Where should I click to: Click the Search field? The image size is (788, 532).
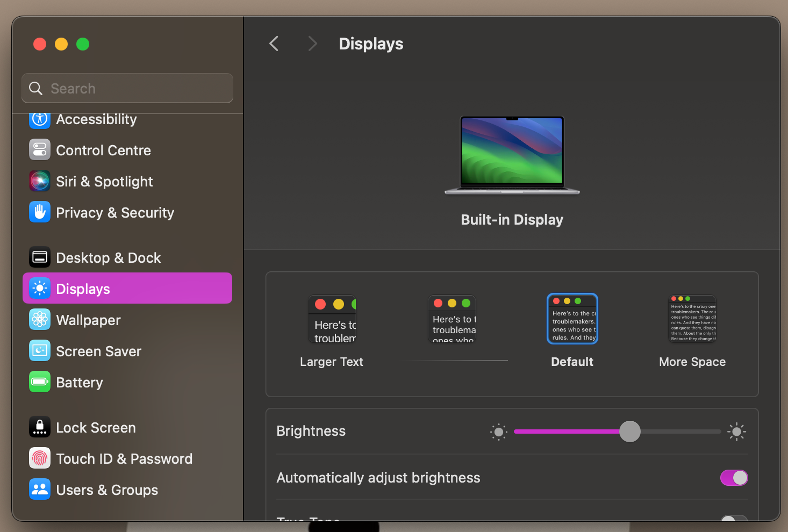point(127,88)
